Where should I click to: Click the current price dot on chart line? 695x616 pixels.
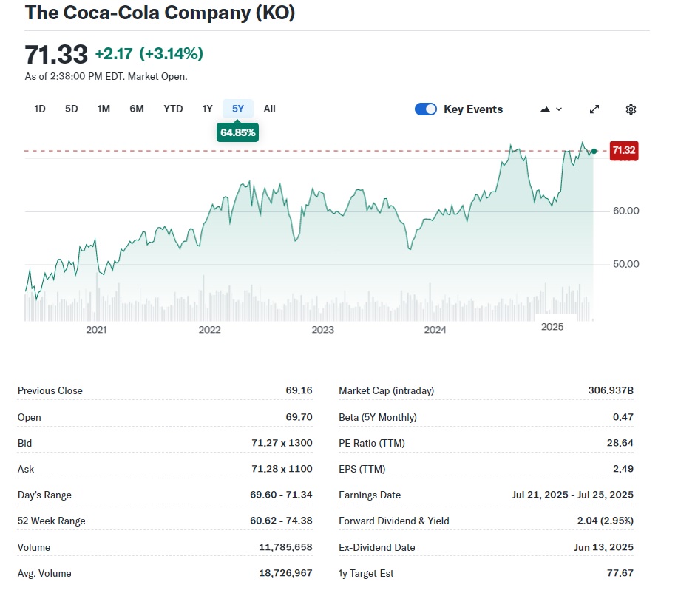point(594,151)
